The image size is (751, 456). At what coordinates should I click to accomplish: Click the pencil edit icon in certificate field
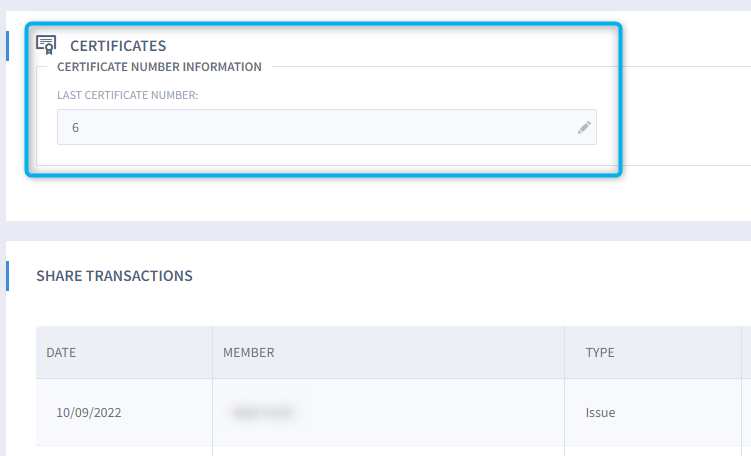pos(584,127)
